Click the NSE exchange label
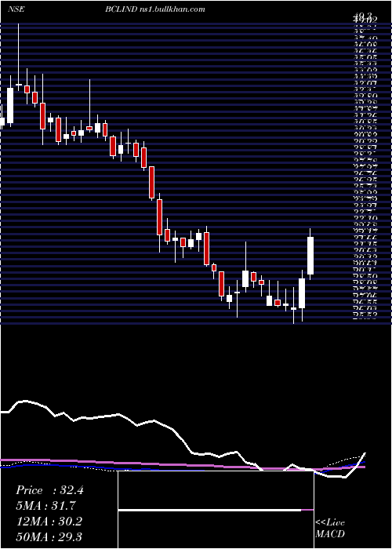Screen dimensions: 392x549 [x=16, y=9]
